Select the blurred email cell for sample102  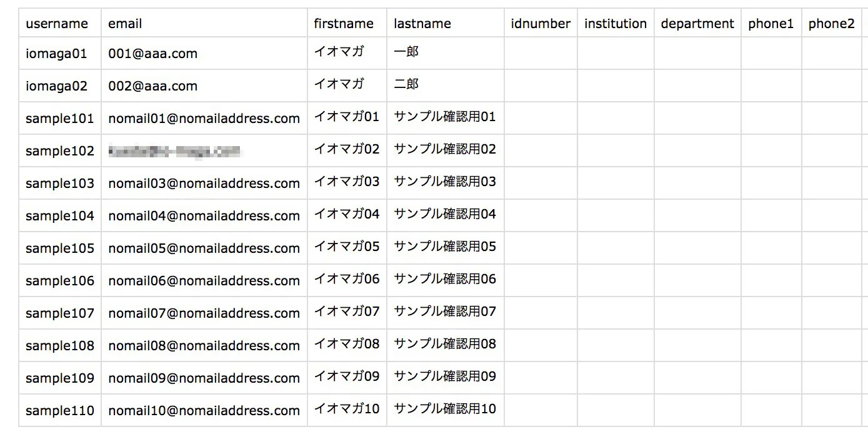pyautogui.click(x=174, y=151)
